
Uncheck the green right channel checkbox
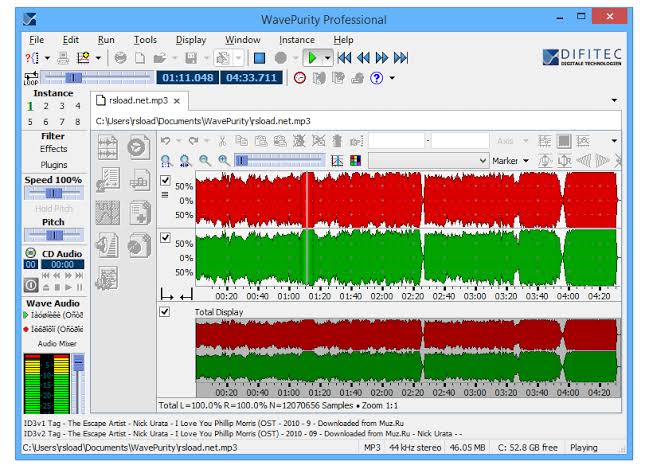click(x=165, y=237)
